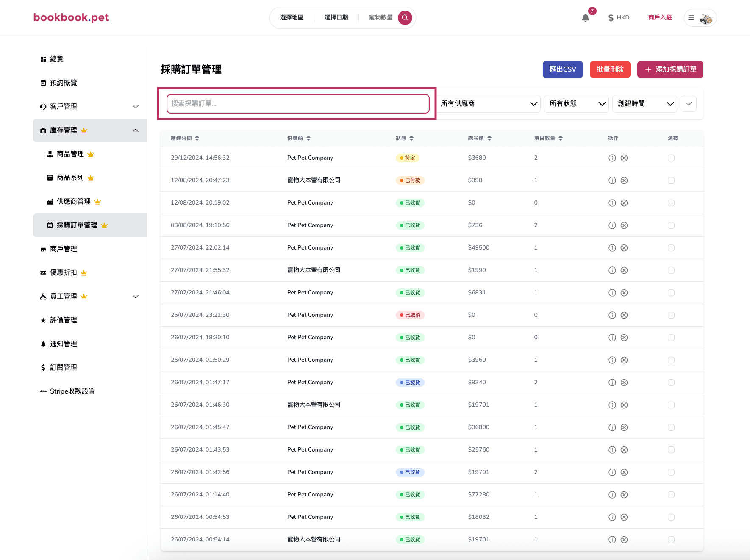The image size is (750, 560).
Task: Click the 添加採購訂單 button
Action: pos(670,69)
